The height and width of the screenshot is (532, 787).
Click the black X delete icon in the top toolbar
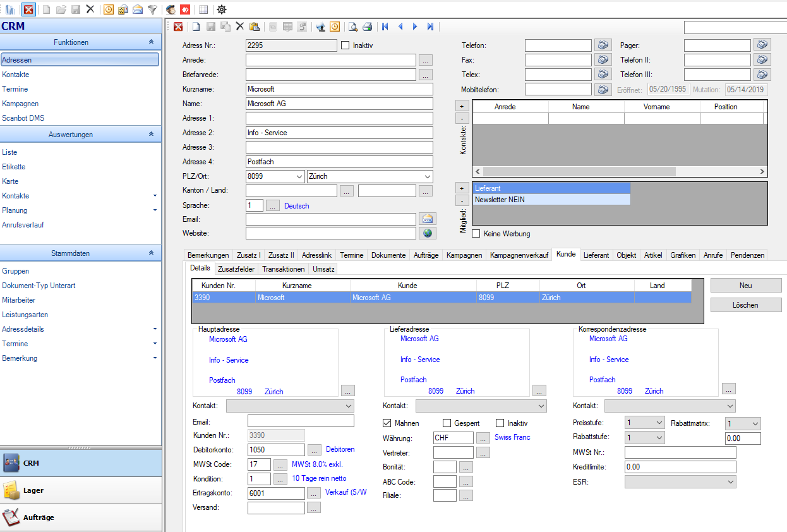click(90, 9)
